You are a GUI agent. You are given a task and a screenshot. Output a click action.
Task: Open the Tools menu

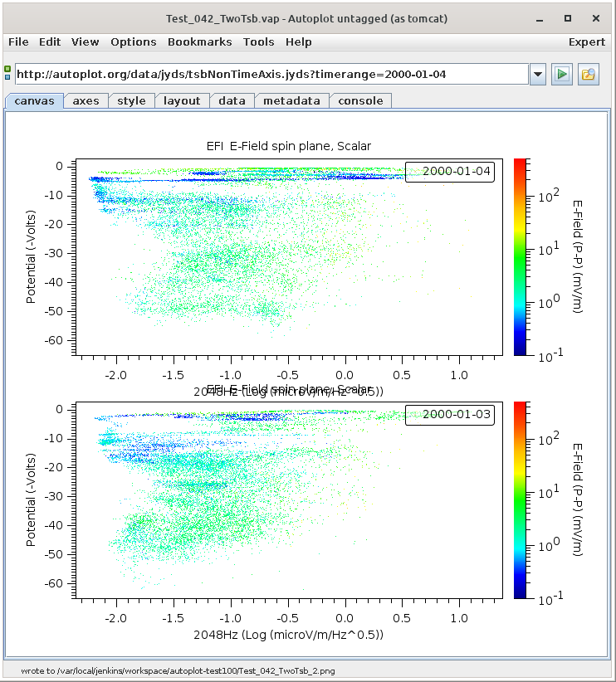click(258, 41)
